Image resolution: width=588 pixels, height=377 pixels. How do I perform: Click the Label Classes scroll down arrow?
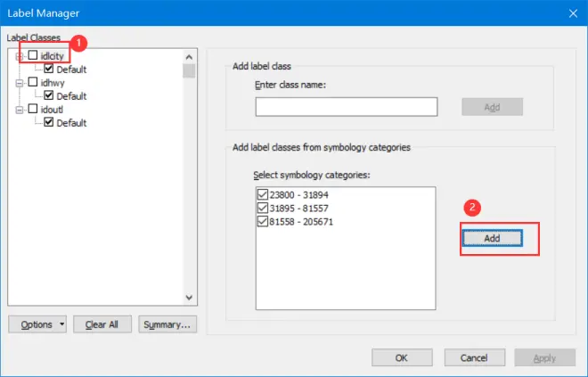coord(189,298)
